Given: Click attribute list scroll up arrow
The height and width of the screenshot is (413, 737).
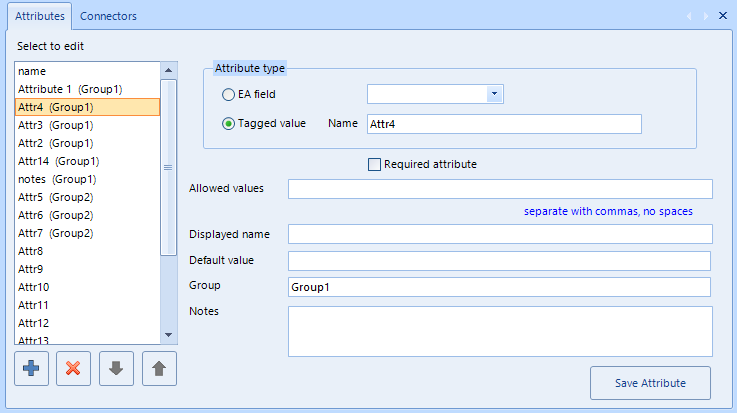Looking at the screenshot, I should 169,70.
